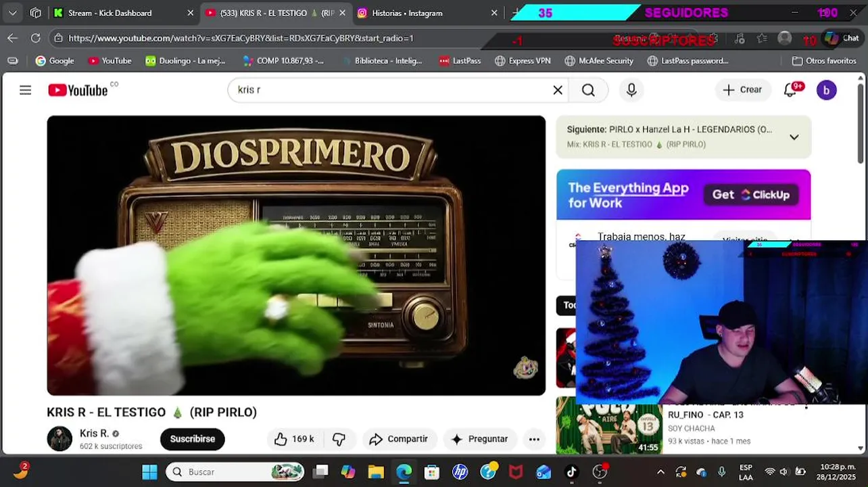The width and height of the screenshot is (868, 487).
Task: Open the account avatar 'b' menu
Action: point(826,90)
